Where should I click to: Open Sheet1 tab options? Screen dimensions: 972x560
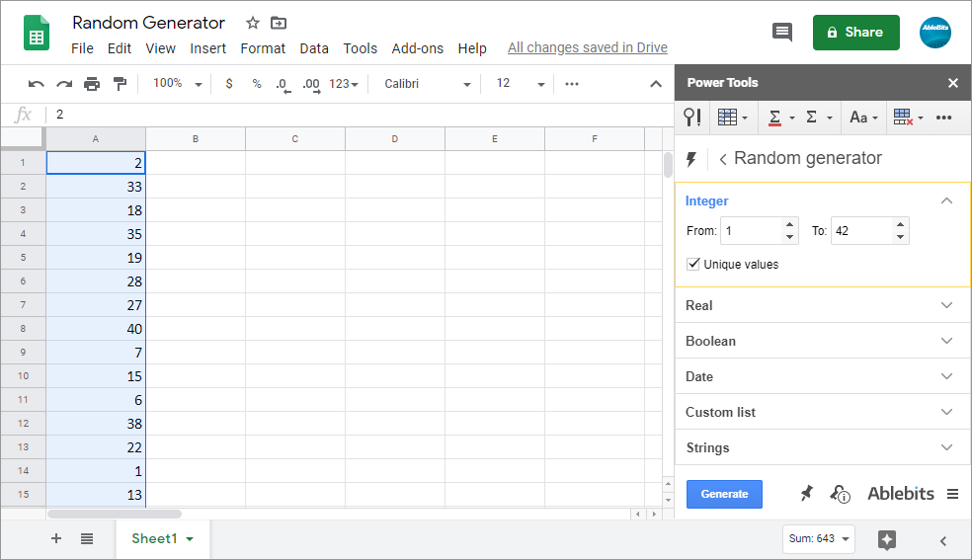point(190,539)
